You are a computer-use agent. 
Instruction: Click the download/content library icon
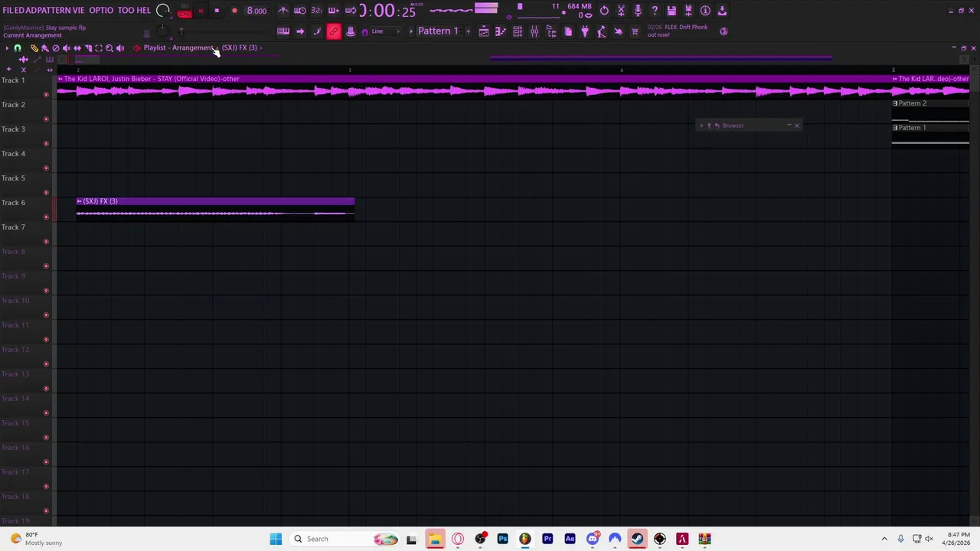722,11
